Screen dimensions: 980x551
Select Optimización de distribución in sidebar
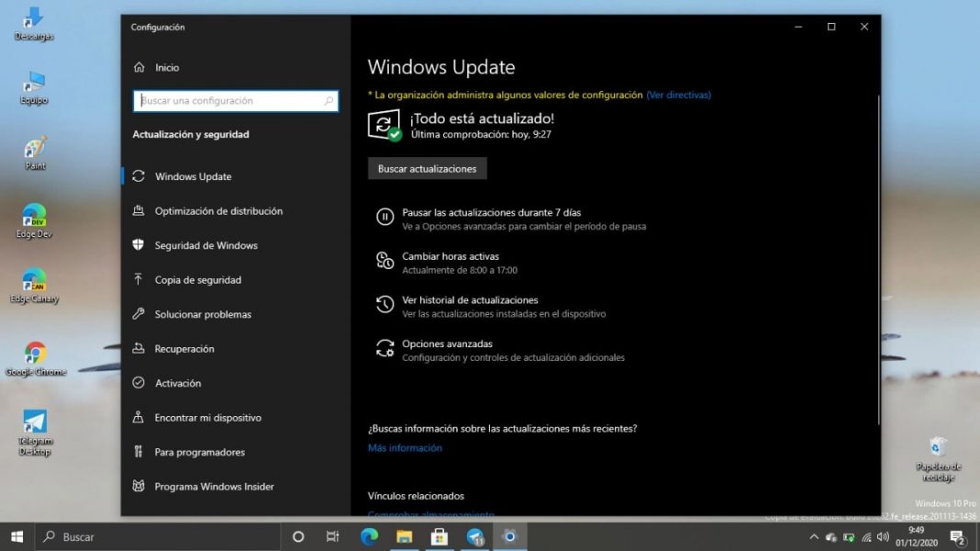pos(218,211)
